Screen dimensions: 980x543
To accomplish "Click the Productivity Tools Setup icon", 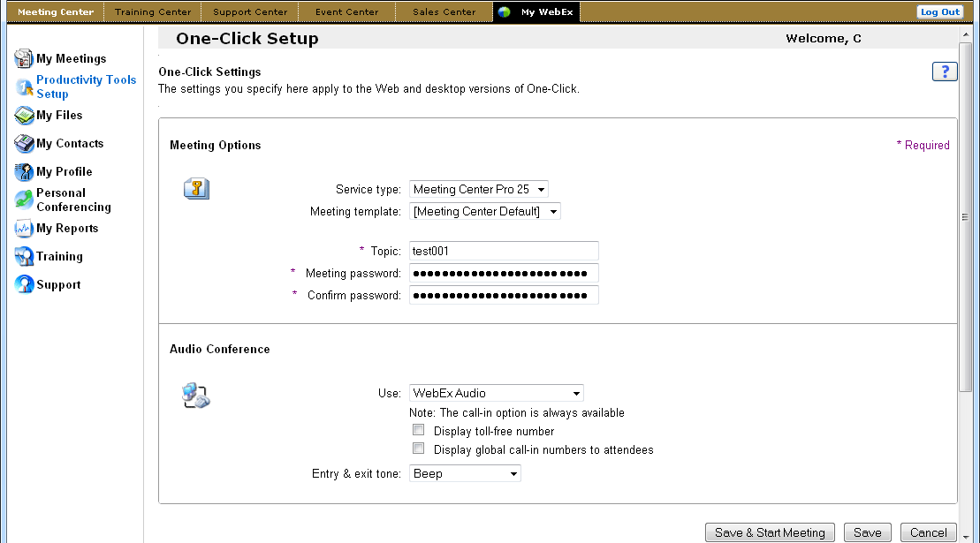I will point(24,87).
